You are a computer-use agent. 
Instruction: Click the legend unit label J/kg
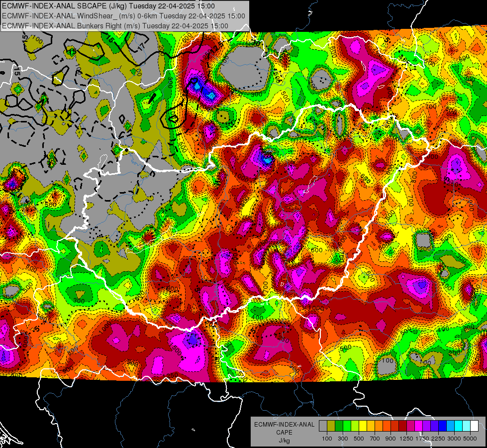284,440
